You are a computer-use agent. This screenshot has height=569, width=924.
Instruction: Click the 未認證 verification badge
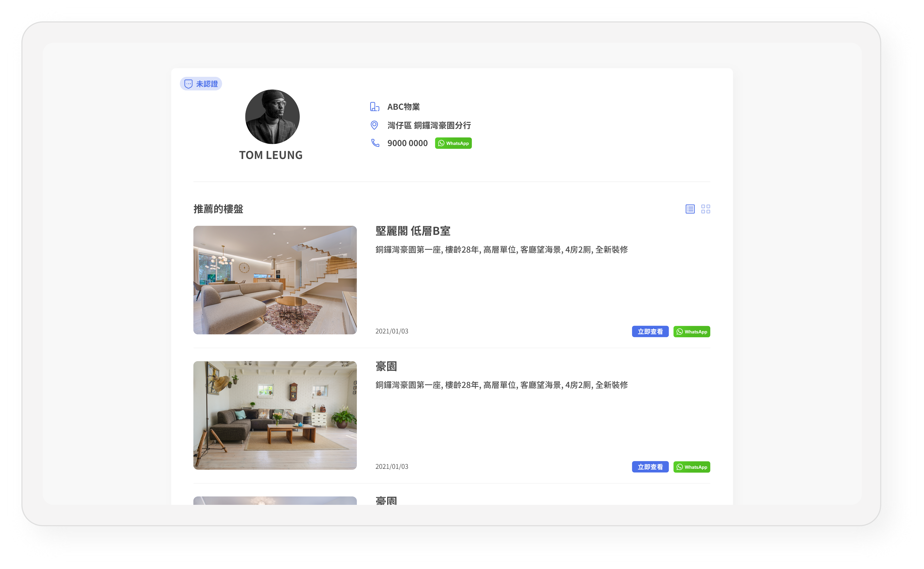[201, 84]
